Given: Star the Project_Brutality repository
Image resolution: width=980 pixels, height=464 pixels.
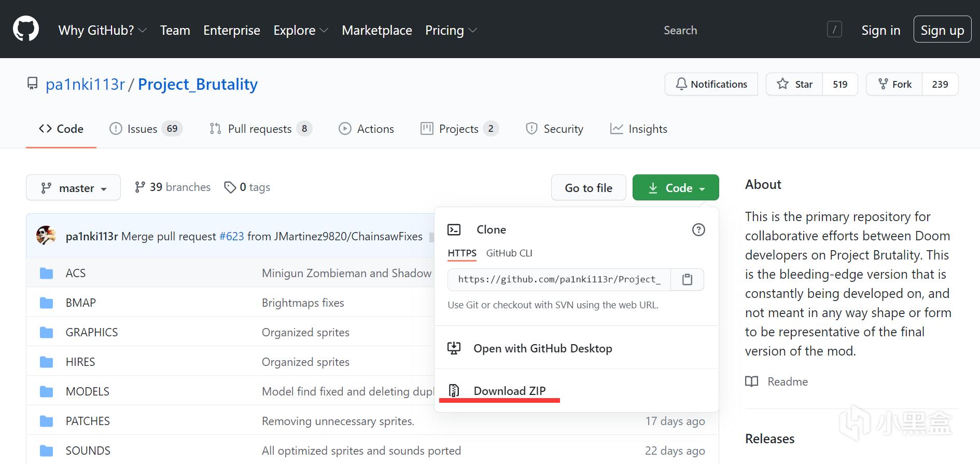Looking at the screenshot, I should pyautogui.click(x=794, y=84).
